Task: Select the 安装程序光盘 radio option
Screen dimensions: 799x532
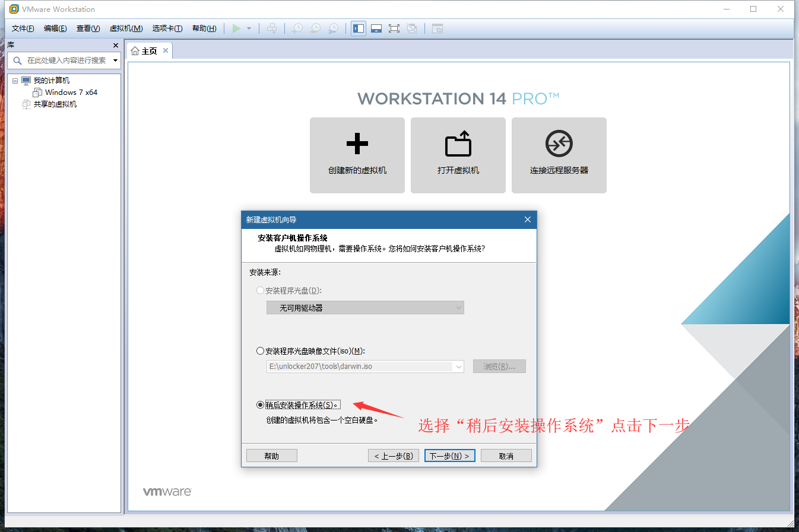Action: tap(260, 290)
